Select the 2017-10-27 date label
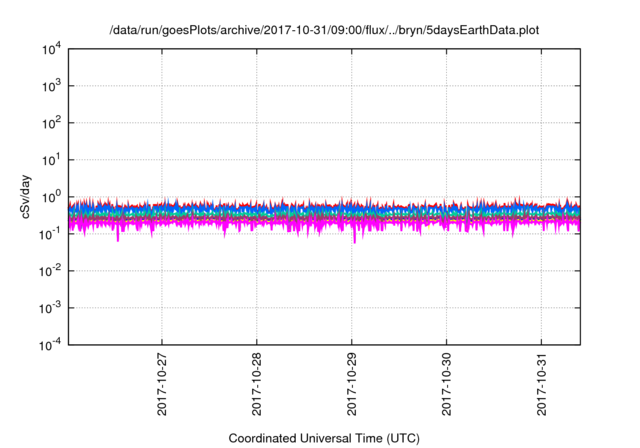 [162, 384]
